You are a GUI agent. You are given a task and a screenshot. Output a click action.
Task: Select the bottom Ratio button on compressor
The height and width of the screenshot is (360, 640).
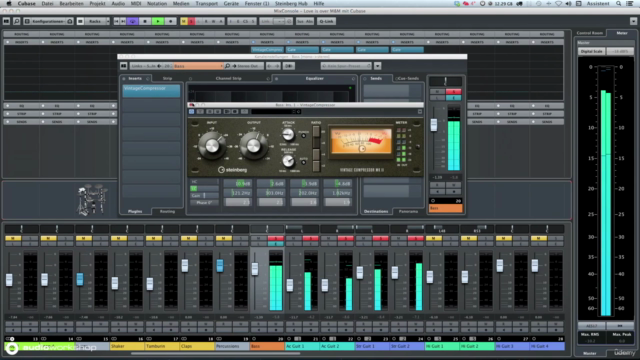pyautogui.click(x=316, y=166)
